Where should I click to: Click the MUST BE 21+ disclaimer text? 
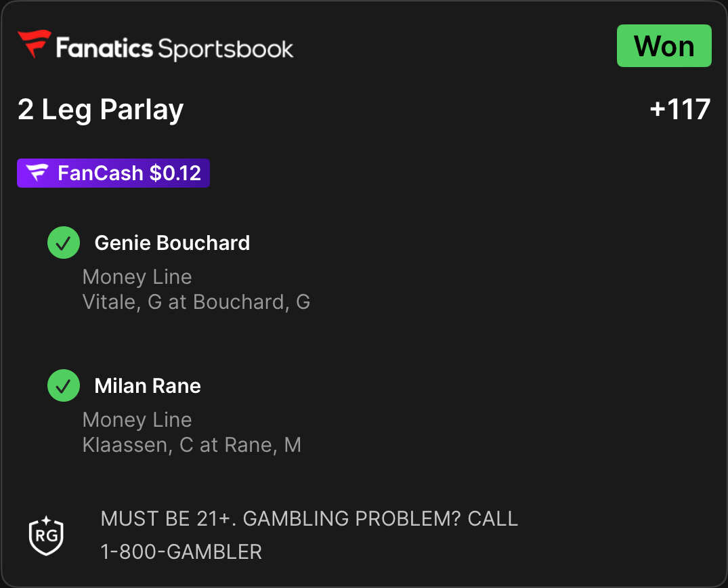309,519
